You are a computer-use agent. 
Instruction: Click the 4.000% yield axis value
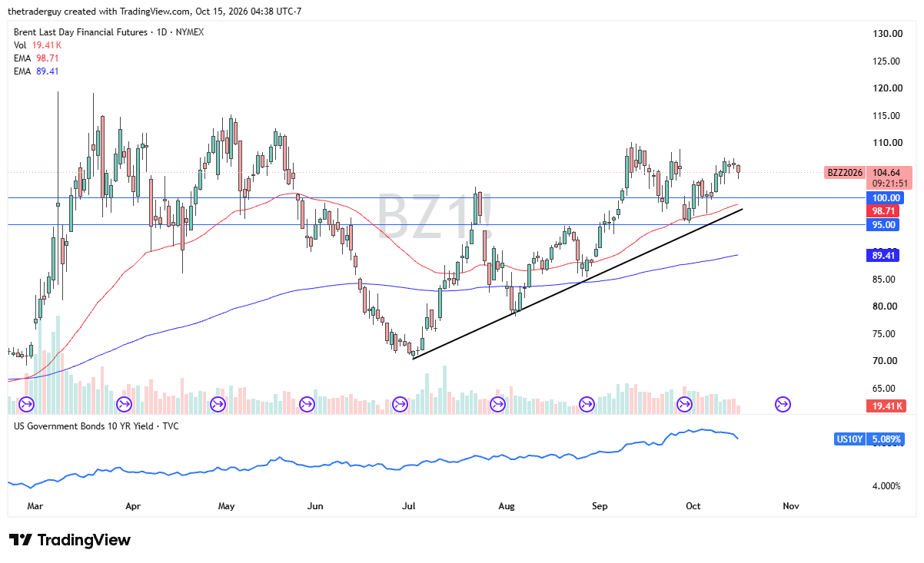tap(886, 486)
